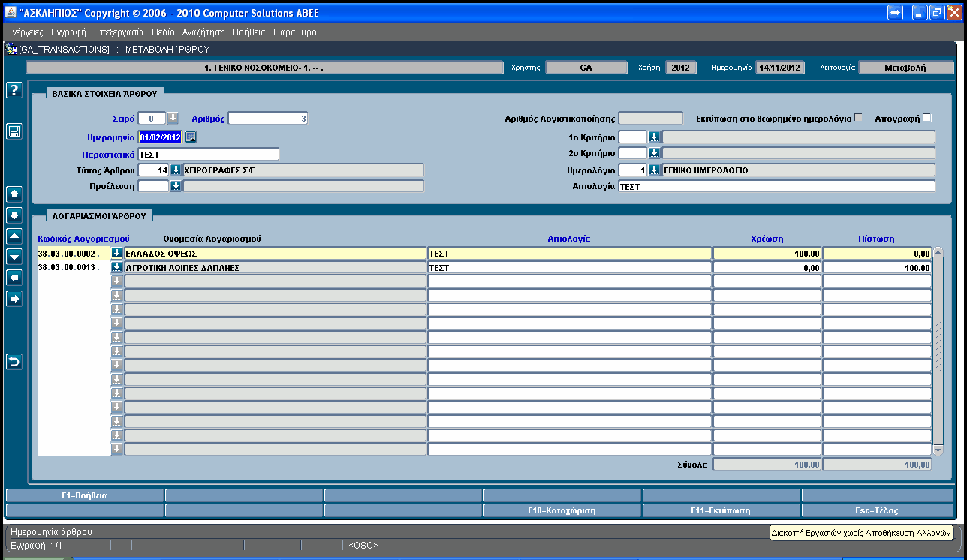Click the Εγγραφή: 1/1 status entry
This screenshot has width=967, height=560.
tap(36, 545)
